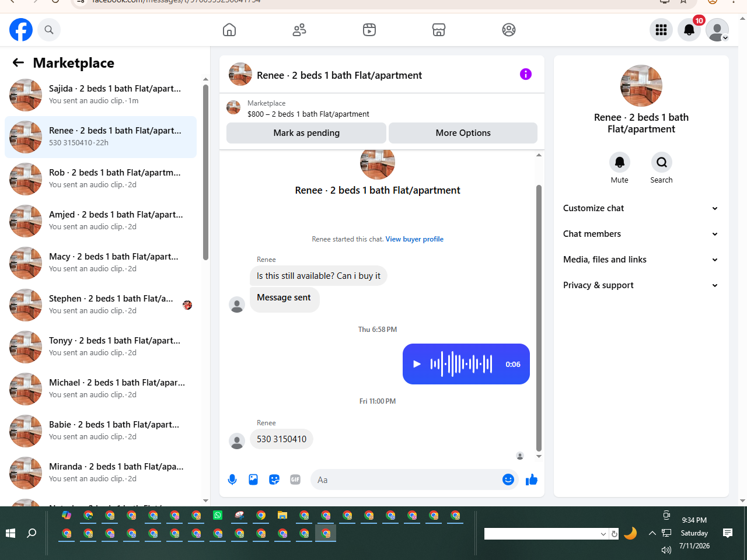Click the message thread vertical scrollbar

click(x=539, y=318)
